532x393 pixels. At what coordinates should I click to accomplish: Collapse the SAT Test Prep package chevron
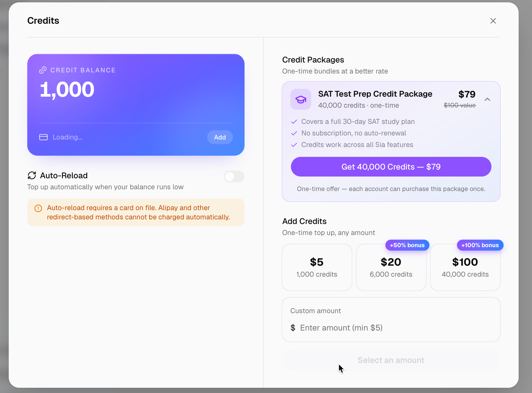pyautogui.click(x=487, y=99)
